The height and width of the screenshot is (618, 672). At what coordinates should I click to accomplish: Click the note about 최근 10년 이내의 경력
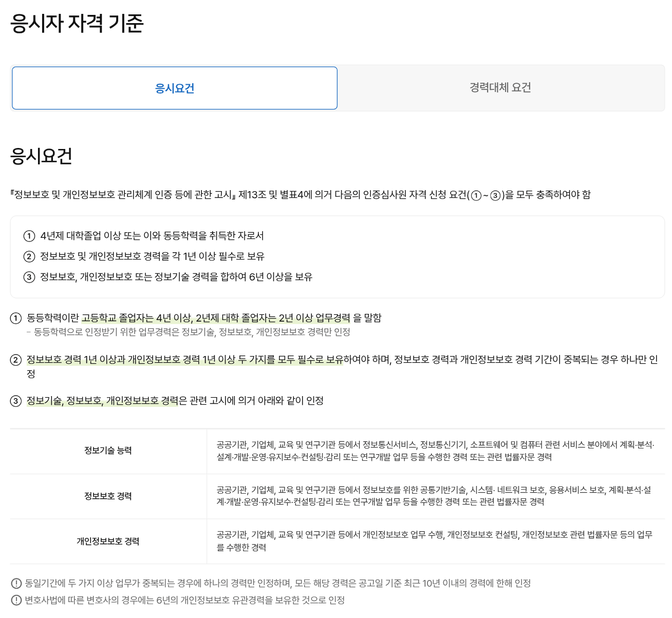277,583
